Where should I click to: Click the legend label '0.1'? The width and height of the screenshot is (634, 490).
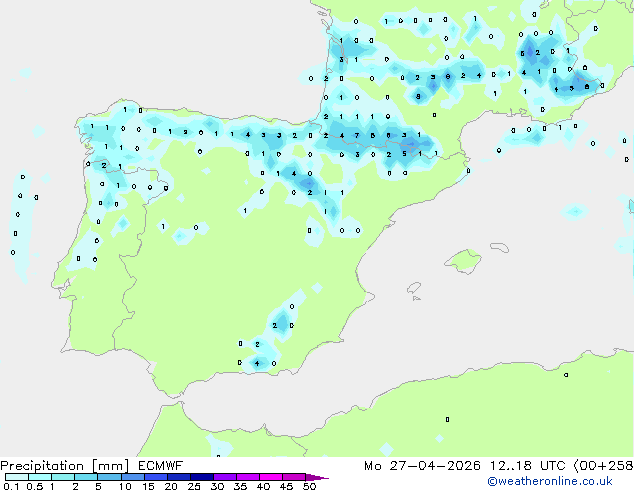pyautogui.click(x=11, y=486)
